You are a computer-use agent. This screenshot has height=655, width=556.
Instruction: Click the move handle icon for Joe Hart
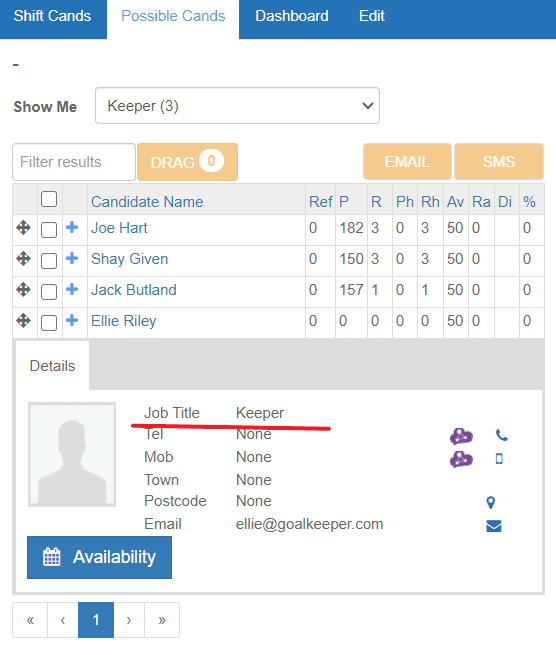[x=23, y=228]
